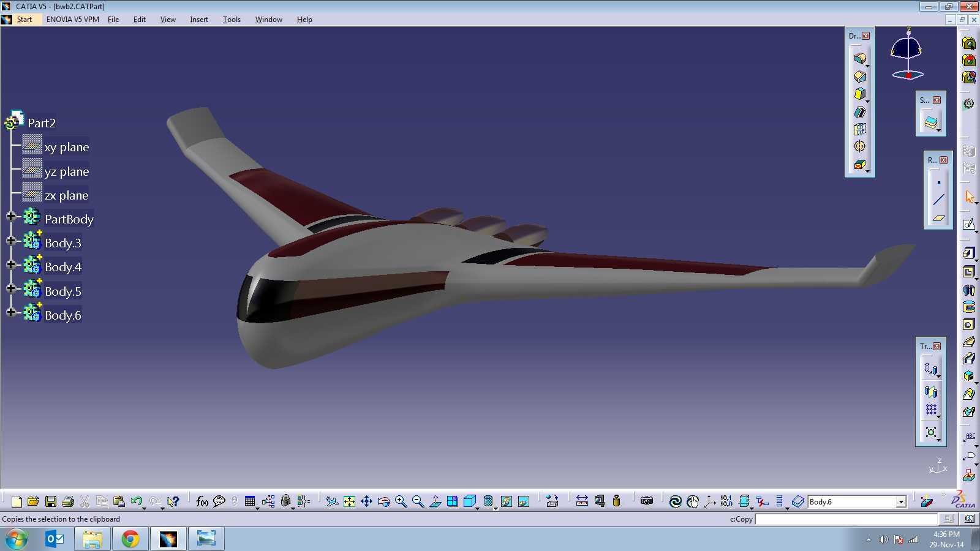
Task: Expand the Body.5 tree node
Action: 10,288
